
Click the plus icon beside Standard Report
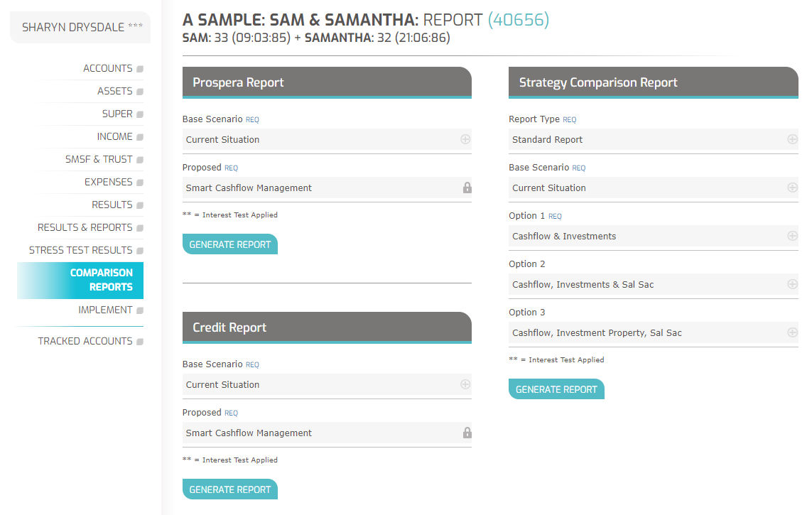pyautogui.click(x=792, y=139)
